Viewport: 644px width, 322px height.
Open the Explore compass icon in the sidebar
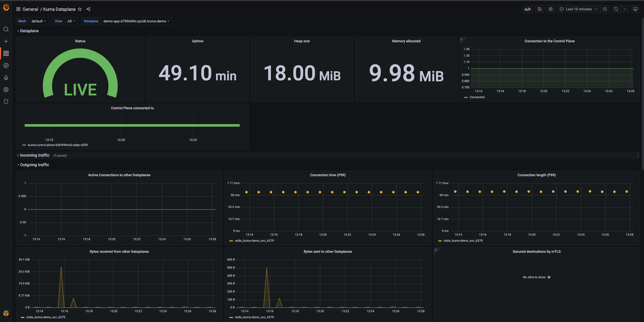6,65
